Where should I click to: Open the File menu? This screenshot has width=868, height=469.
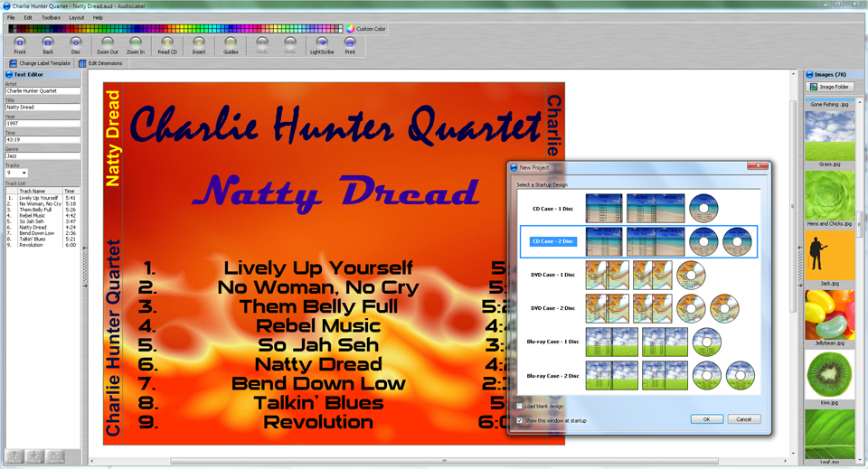coord(11,18)
